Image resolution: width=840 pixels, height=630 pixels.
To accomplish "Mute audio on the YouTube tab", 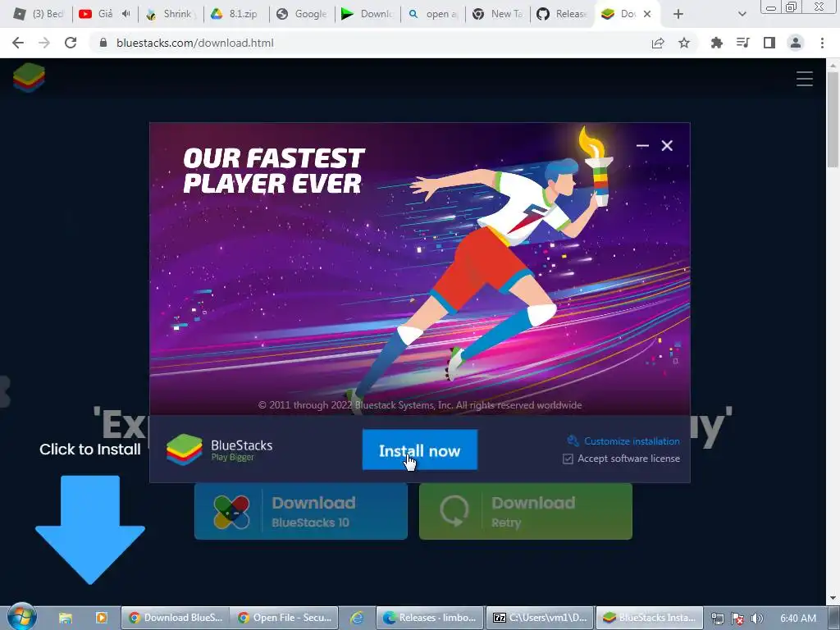I will pos(126,14).
